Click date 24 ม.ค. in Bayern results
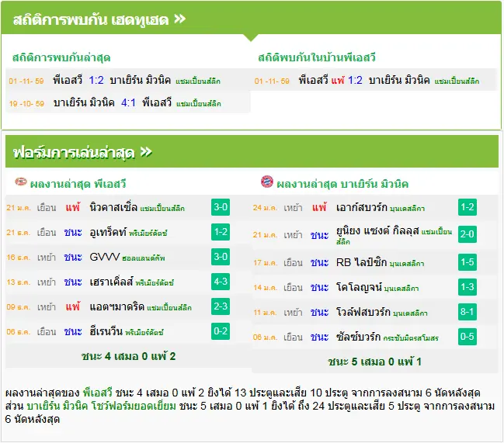 point(265,208)
